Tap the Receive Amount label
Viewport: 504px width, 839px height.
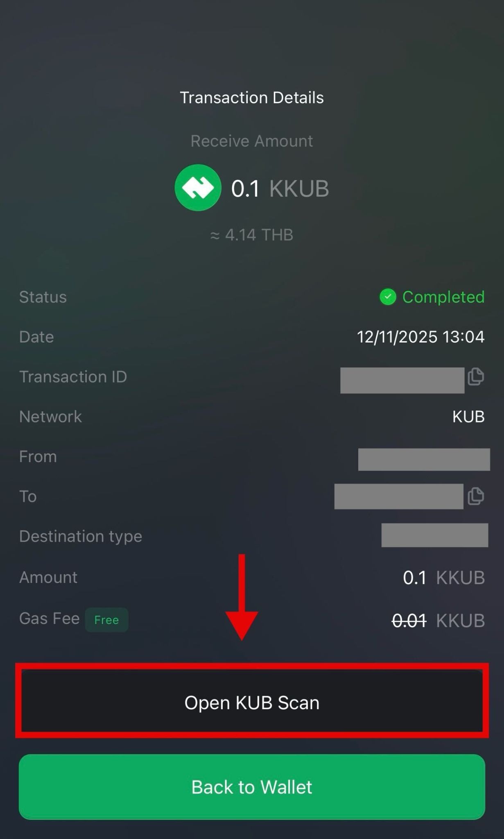(252, 141)
